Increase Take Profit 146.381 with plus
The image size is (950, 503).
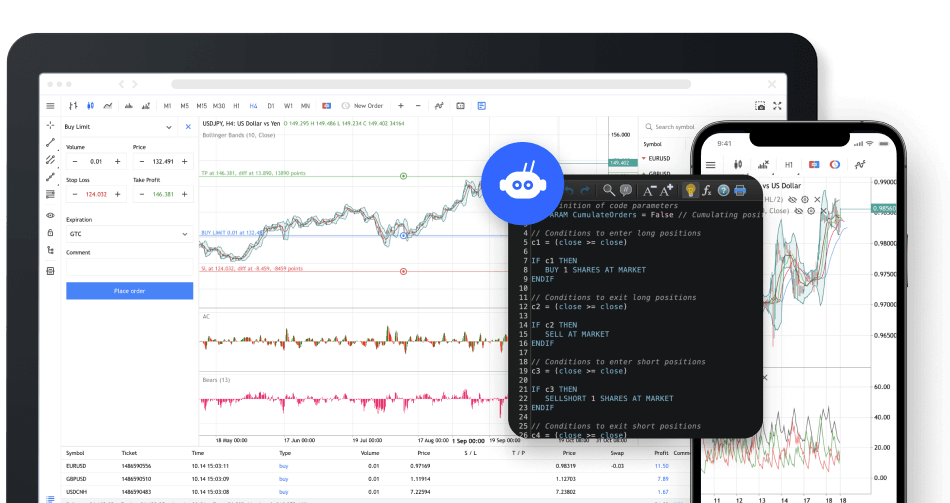[x=184, y=195]
